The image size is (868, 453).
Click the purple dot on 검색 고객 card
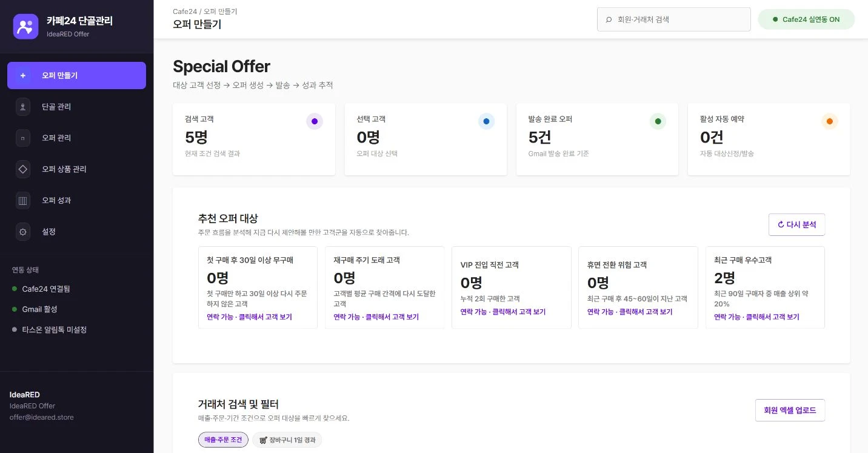[x=315, y=121]
